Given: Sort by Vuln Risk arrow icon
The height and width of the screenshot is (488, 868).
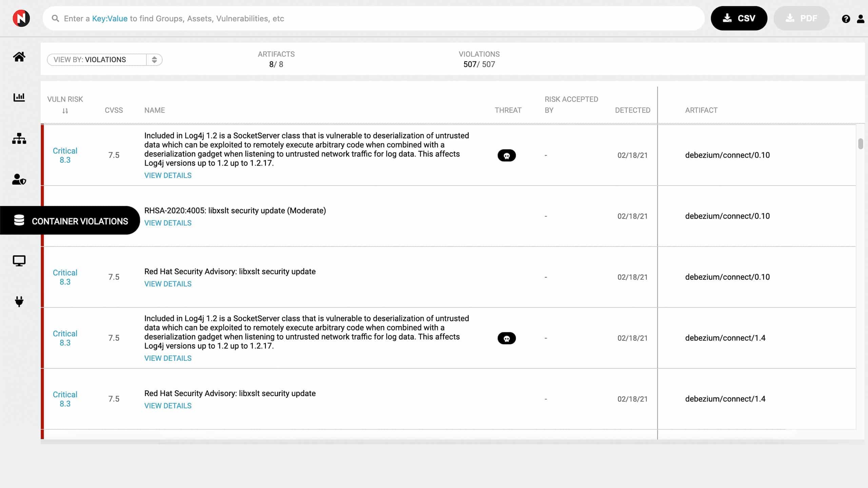Looking at the screenshot, I should (x=65, y=111).
